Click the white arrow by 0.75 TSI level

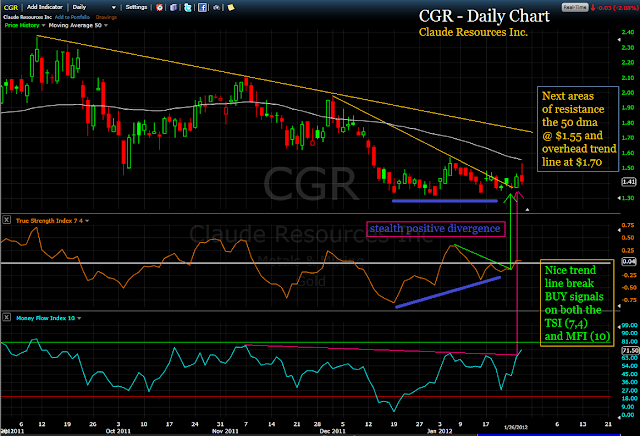619,230
